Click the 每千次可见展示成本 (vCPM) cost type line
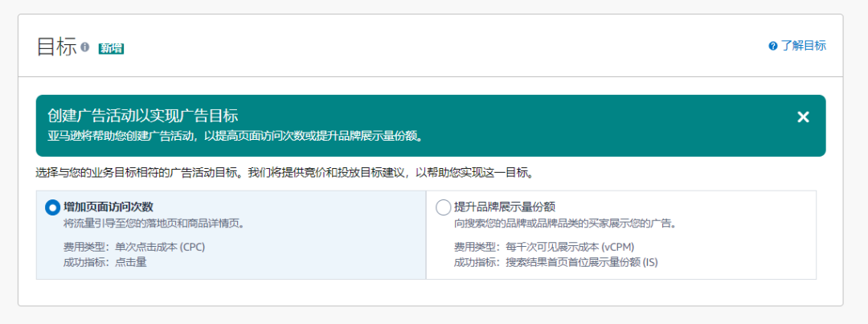Screen dimensions: 868x324 pos(538,247)
